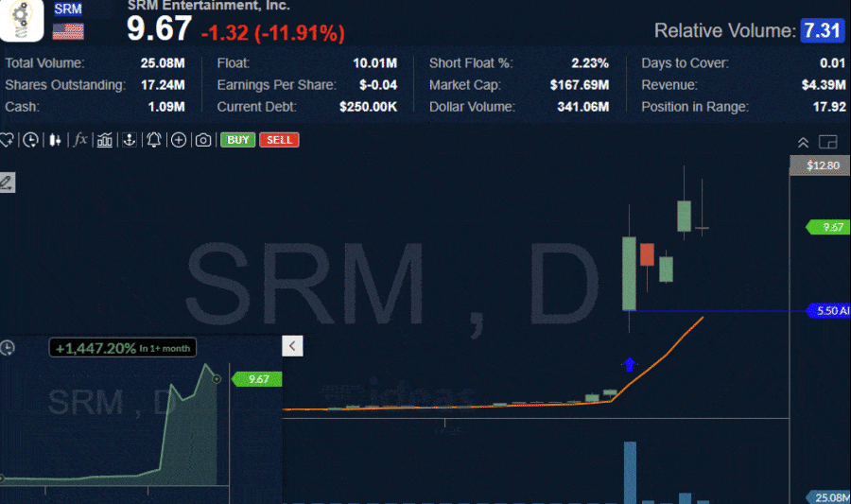Open the fx indicators menu
The width and height of the screenshot is (851, 504).
click(80, 140)
